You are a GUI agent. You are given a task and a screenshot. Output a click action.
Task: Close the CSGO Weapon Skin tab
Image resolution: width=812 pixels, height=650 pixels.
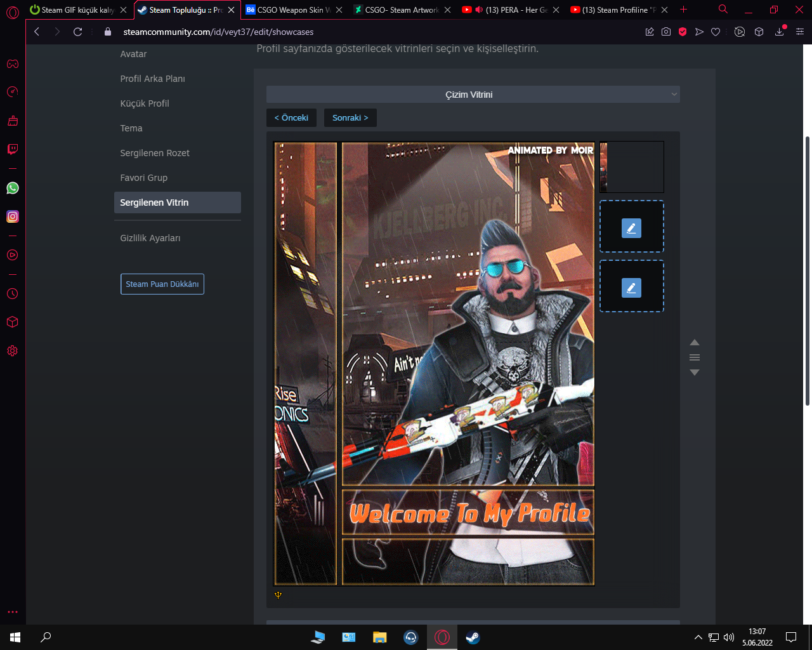[339, 10]
